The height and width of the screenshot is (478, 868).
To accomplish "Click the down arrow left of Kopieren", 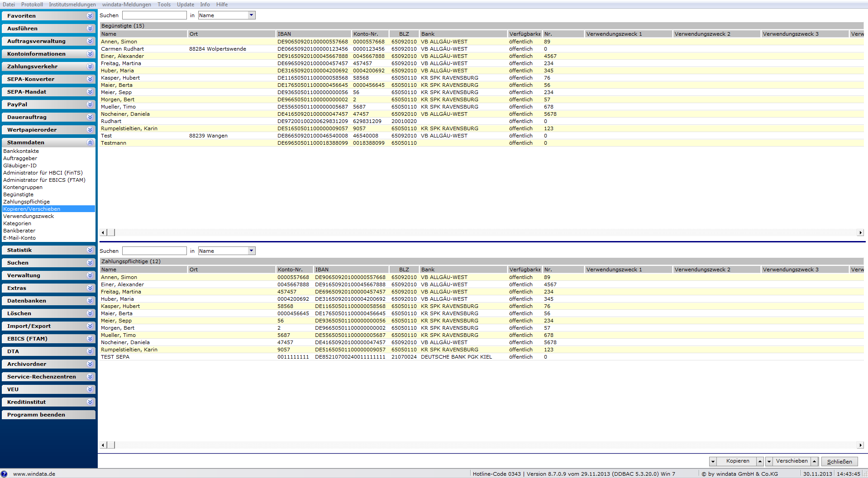I will click(713, 461).
